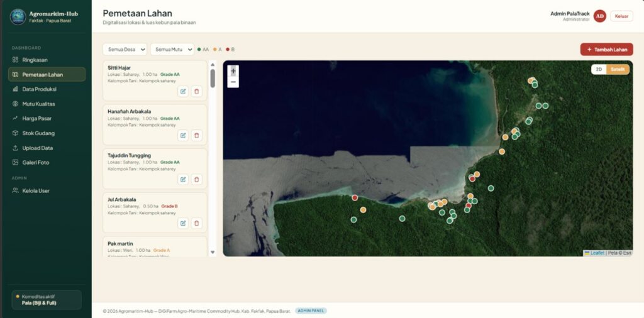Click the name "Pak martin" in the list

pos(120,244)
